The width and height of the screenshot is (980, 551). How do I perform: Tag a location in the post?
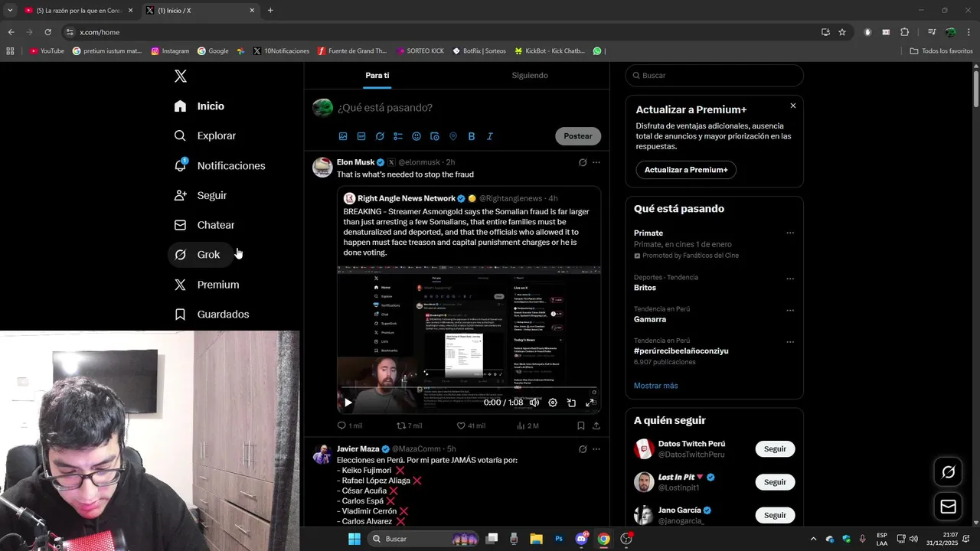point(453,136)
